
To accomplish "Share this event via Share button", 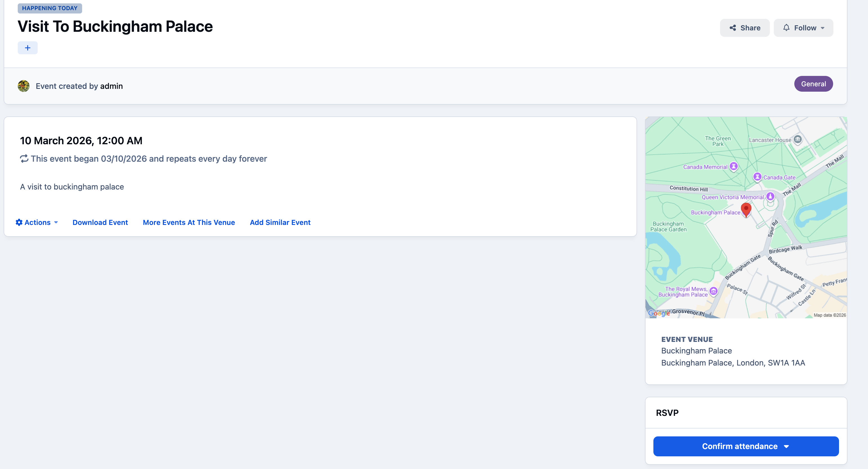I will (745, 28).
